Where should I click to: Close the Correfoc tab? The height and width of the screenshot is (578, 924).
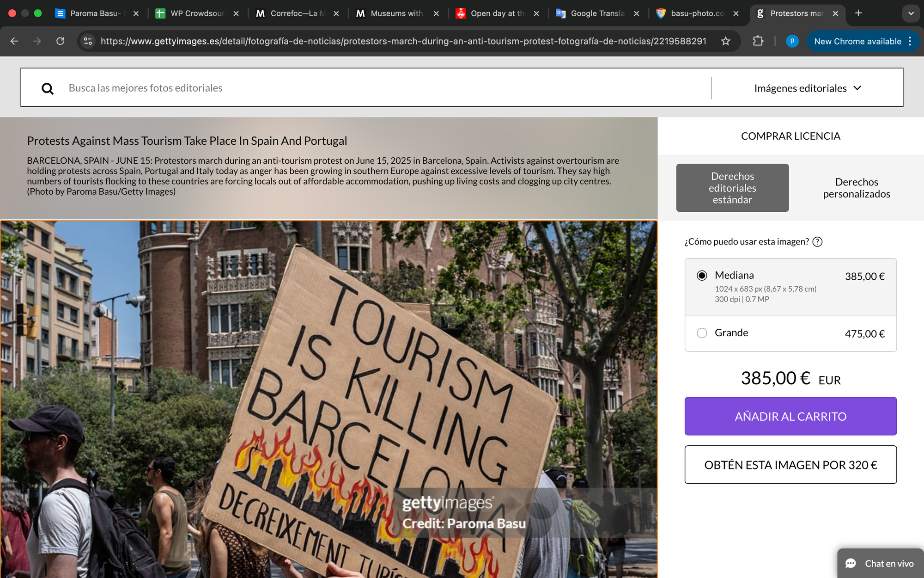(336, 13)
